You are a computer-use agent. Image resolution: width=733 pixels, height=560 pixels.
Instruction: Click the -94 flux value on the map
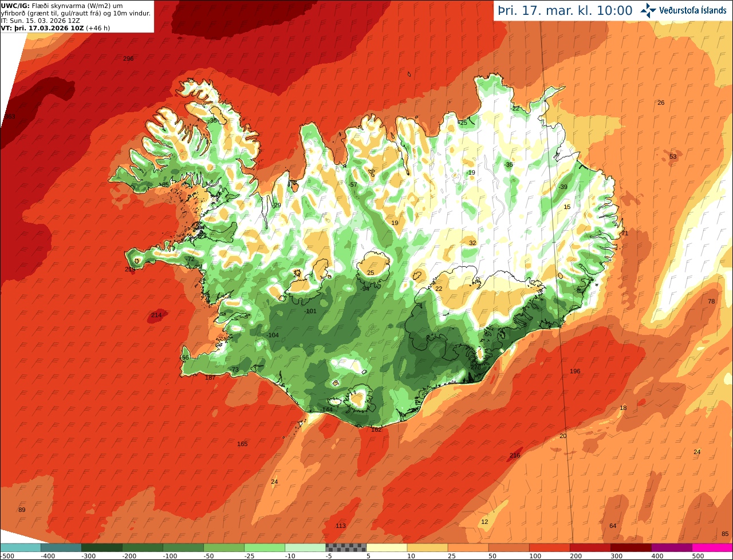tap(365, 289)
